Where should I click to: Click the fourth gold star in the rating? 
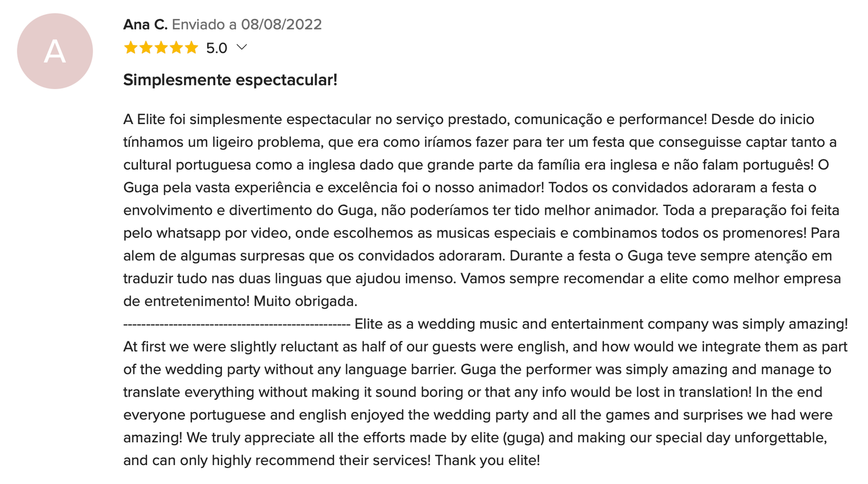pos(176,48)
